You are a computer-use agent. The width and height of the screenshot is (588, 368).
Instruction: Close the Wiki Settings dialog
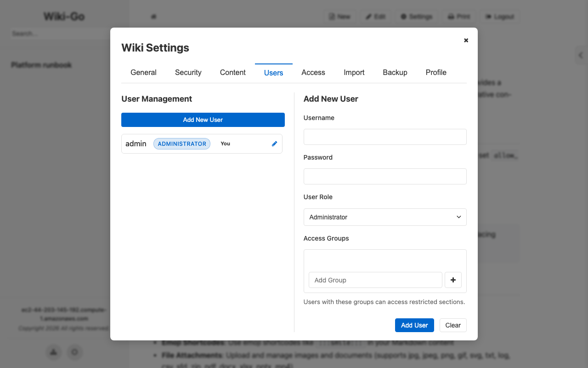(x=466, y=40)
